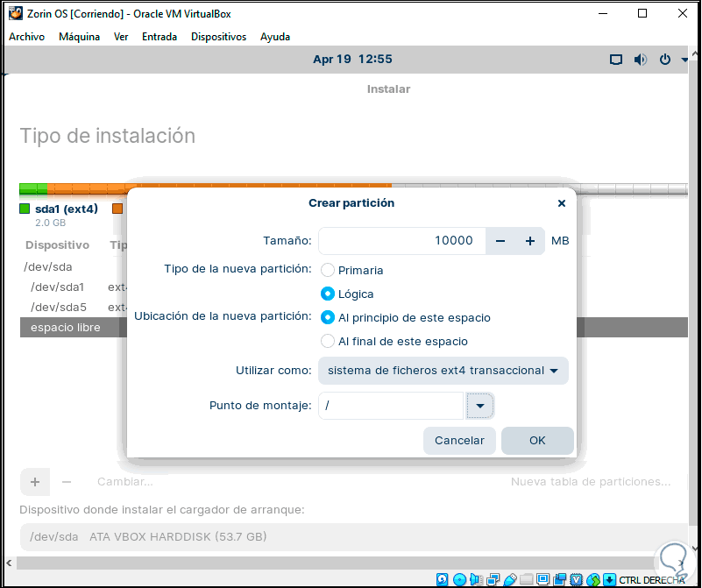Click the USB devices status icon
The height and width of the screenshot is (588, 702).
click(510, 579)
